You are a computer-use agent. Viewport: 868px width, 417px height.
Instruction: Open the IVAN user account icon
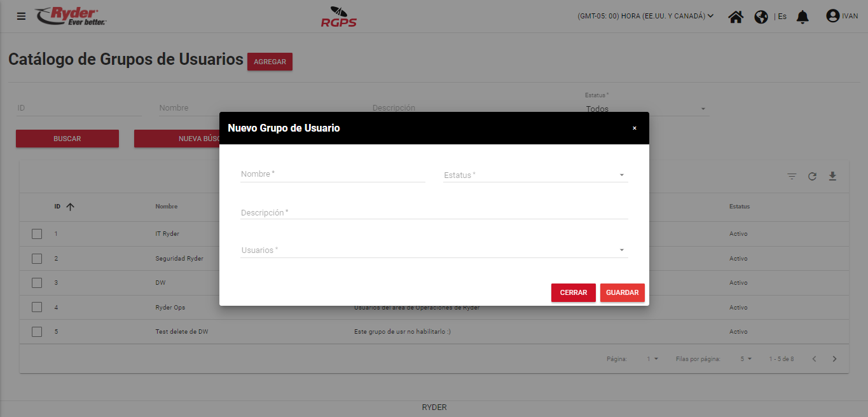coord(832,16)
